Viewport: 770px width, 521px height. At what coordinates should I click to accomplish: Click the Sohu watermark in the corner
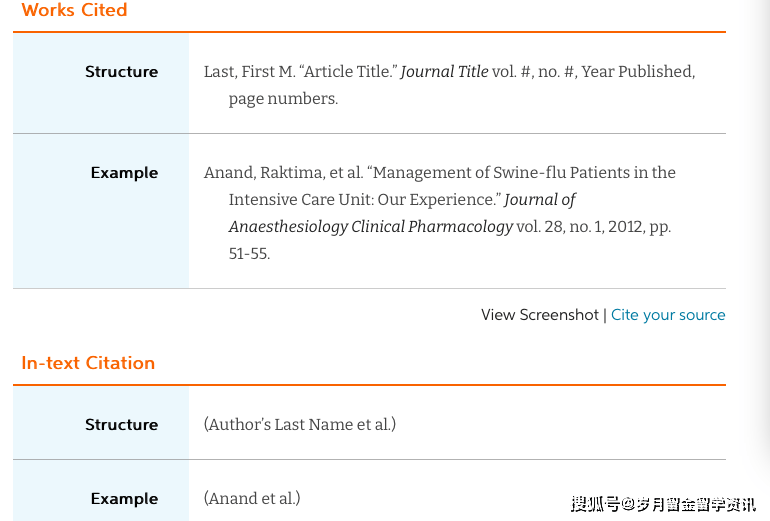pos(663,503)
